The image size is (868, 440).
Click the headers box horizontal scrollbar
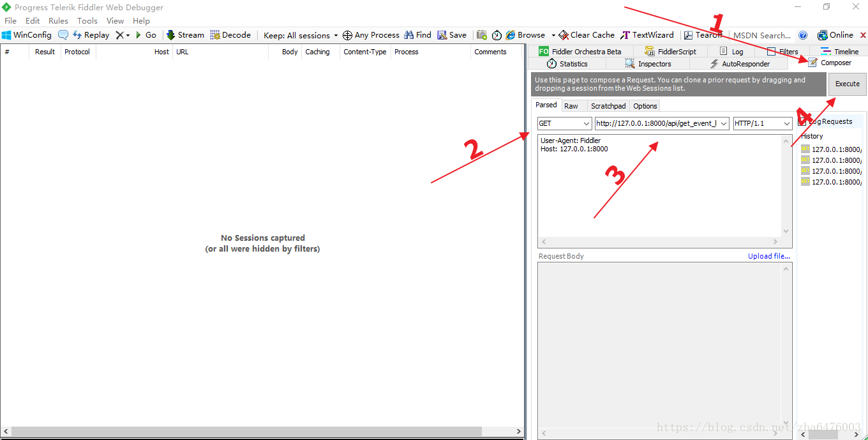(659, 242)
